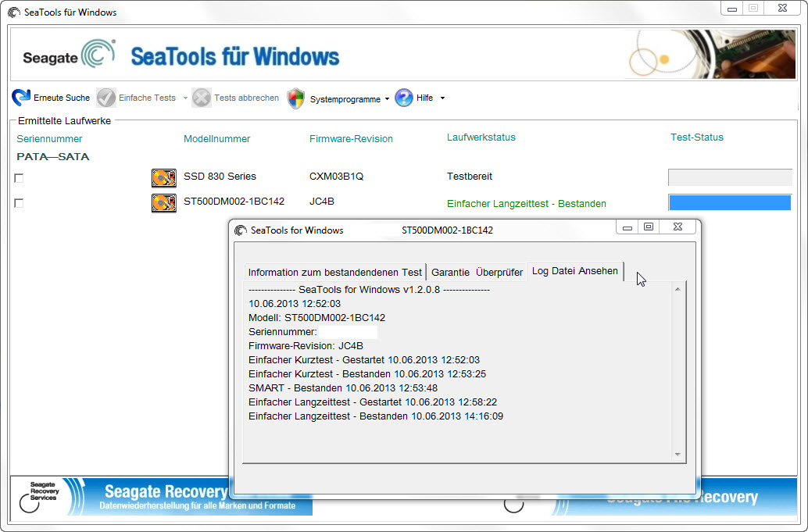The image size is (808, 532).
Task: Check the box for ST500DM002-1BC142 drive
Action: pyautogui.click(x=19, y=203)
